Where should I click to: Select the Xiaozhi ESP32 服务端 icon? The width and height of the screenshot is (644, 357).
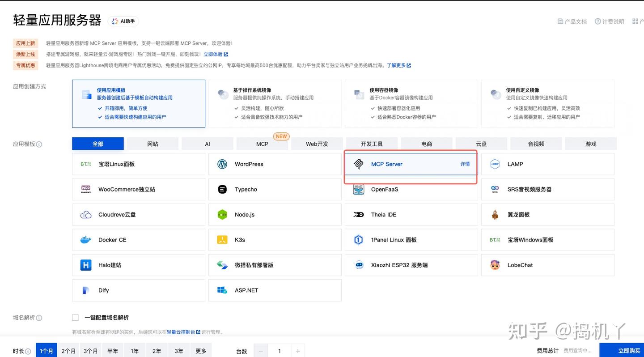(x=359, y=265)
